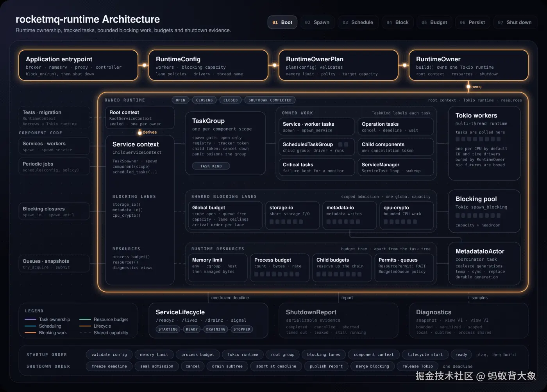Select the SHUTDOWN COMPLETED state pill

(270, 100)
